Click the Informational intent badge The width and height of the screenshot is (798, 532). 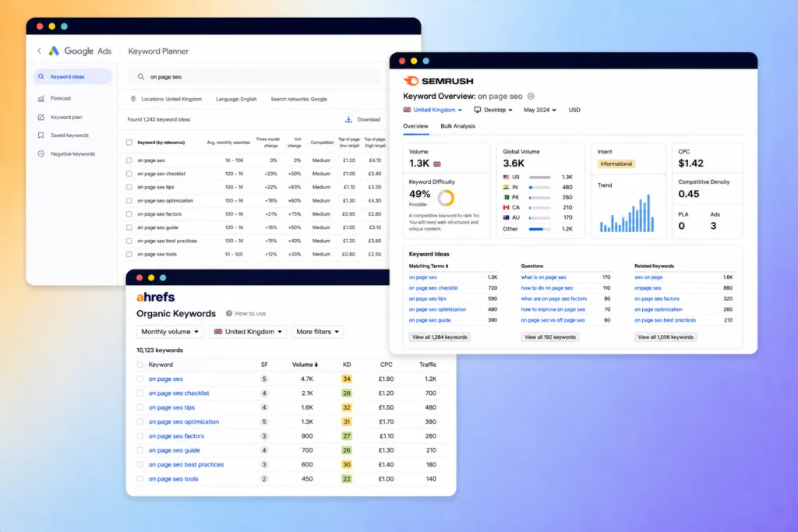tap(616, 164)
